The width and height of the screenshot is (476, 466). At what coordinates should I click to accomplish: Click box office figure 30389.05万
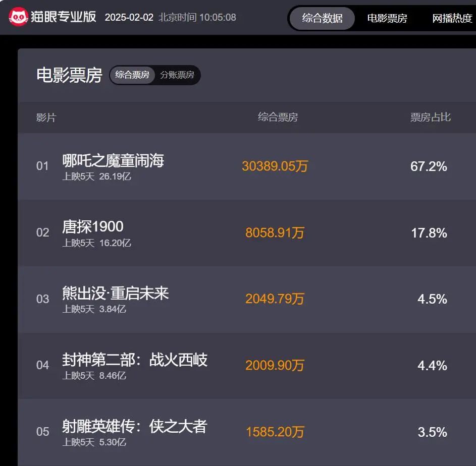click(275, 166)
